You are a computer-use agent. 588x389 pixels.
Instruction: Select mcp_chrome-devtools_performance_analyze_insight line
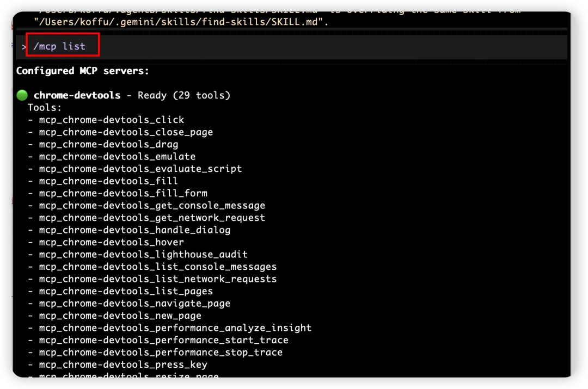click(x=175, y=328)
